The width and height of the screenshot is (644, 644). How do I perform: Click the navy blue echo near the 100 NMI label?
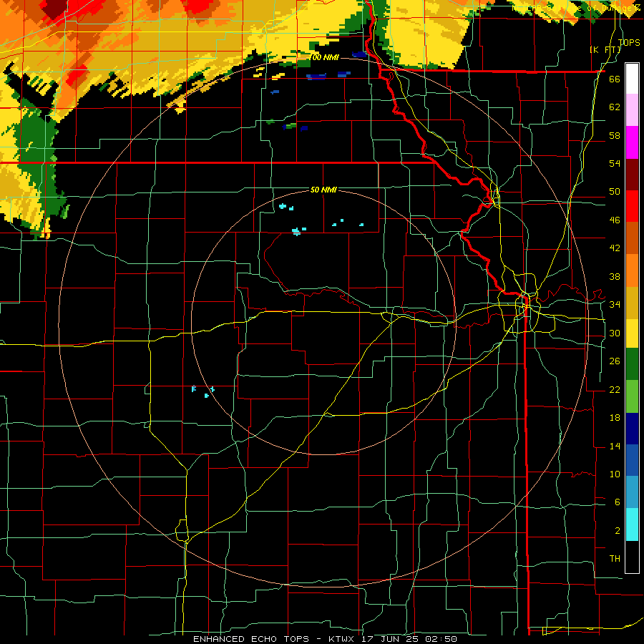(359, 54)
